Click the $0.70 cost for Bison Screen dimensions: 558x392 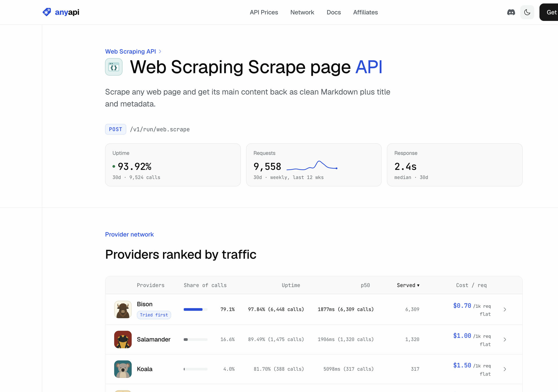click(462, 306)
